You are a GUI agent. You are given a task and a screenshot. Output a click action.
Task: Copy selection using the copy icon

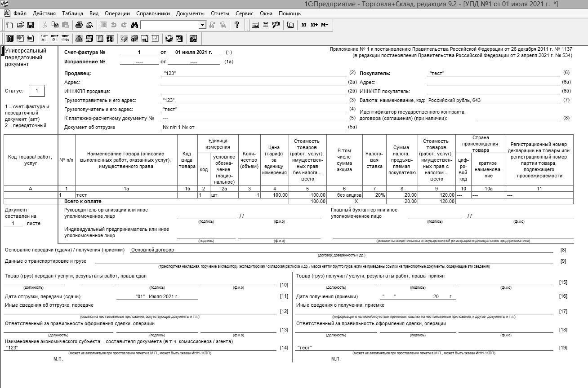pos(55,25)
